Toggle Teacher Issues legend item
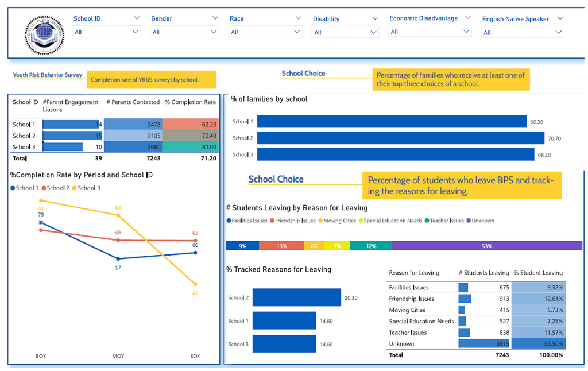This screenshot has width=588, height=371. click(444, 221)
